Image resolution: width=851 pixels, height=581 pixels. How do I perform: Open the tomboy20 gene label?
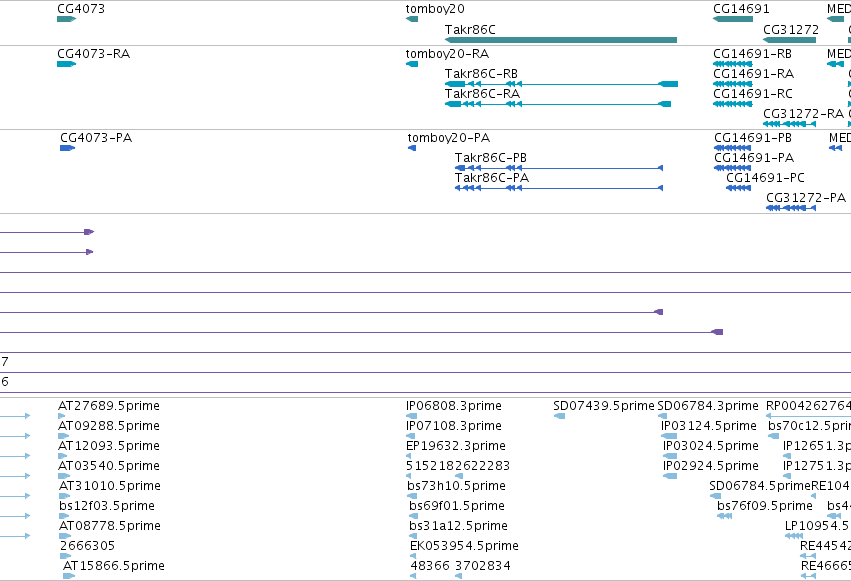click(435, 9)
